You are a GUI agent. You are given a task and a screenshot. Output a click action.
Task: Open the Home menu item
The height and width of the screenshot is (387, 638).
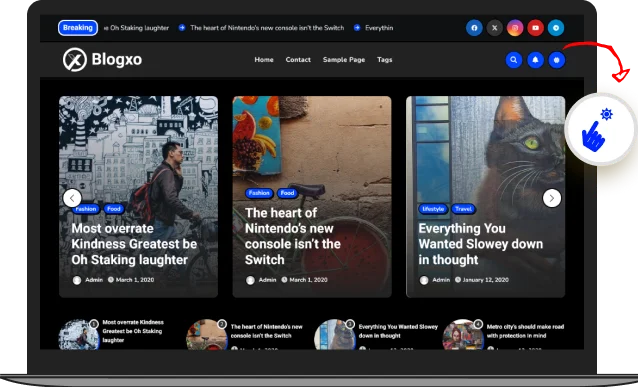coord(264,59)
